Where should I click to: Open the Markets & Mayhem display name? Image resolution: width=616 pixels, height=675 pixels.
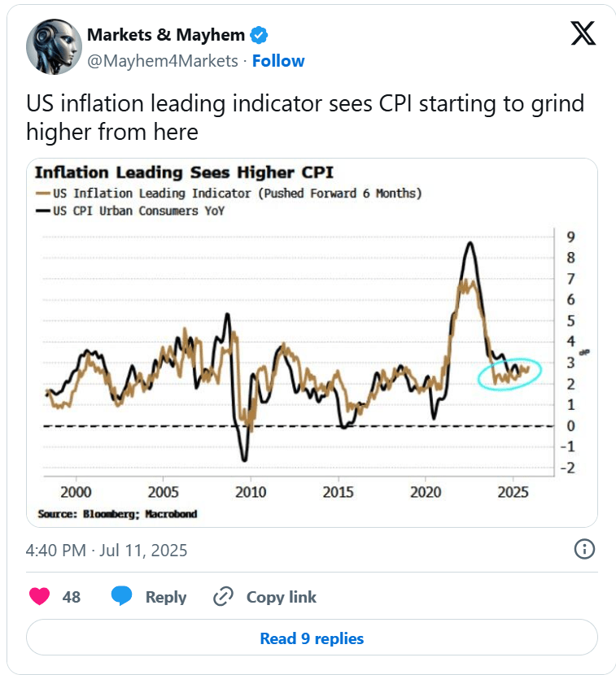pos(166,35)
